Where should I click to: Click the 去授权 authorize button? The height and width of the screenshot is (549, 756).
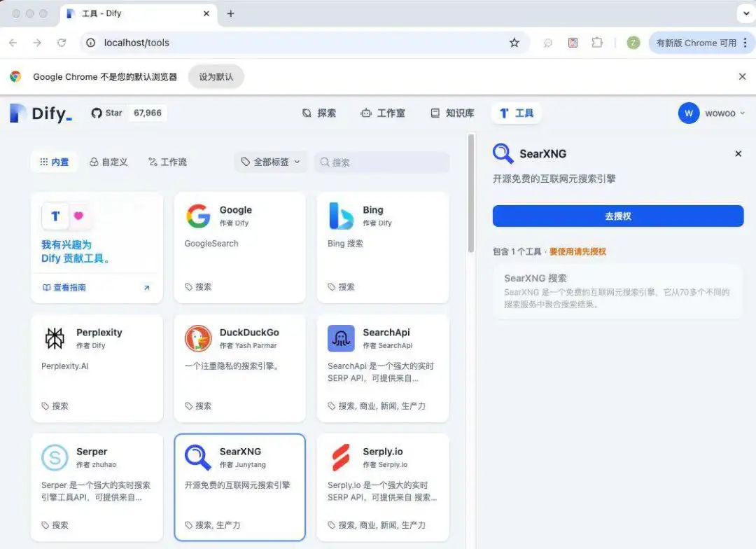(618, 216)
